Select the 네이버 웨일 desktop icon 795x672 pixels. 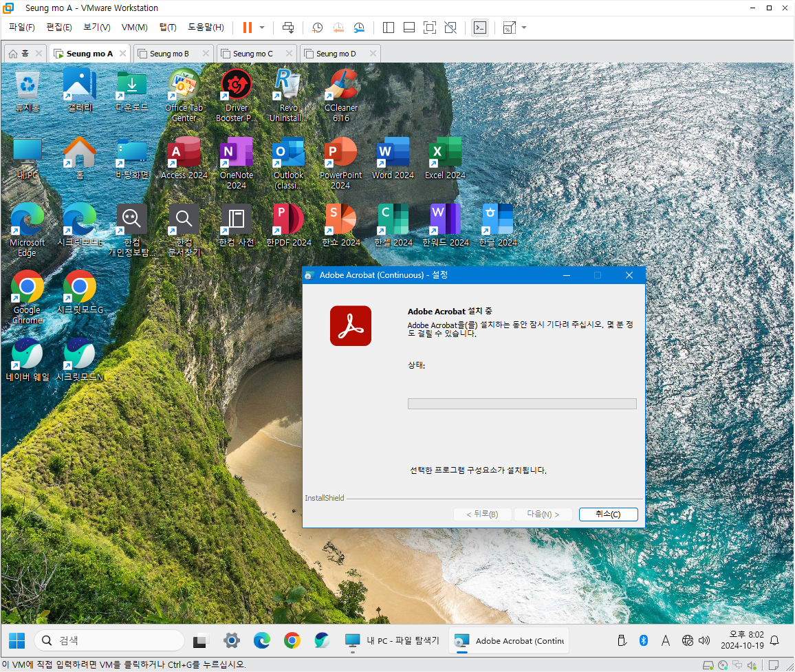28,360
